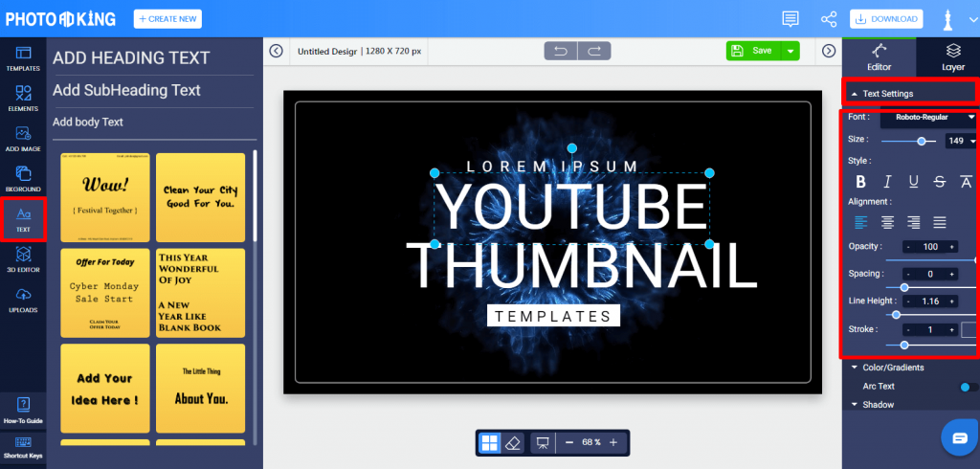Click the Download button
This screenshot has height=469, width=980.
(x=886, y=19)
